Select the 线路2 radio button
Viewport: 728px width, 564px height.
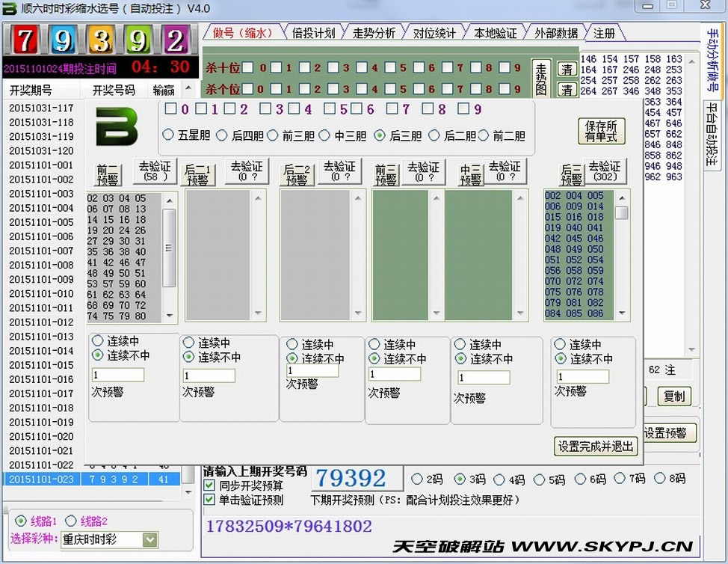(72, 521)
